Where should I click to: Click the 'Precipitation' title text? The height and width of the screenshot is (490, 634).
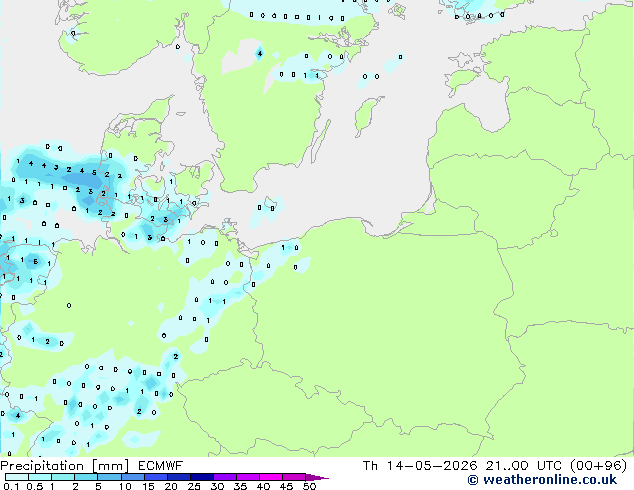coord(42,466)
